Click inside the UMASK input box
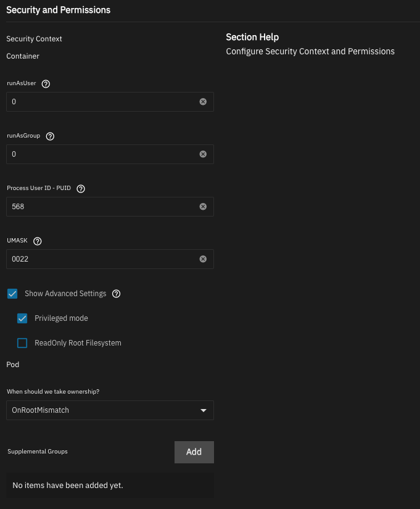 pyautogui.click(x=102, y=259)
